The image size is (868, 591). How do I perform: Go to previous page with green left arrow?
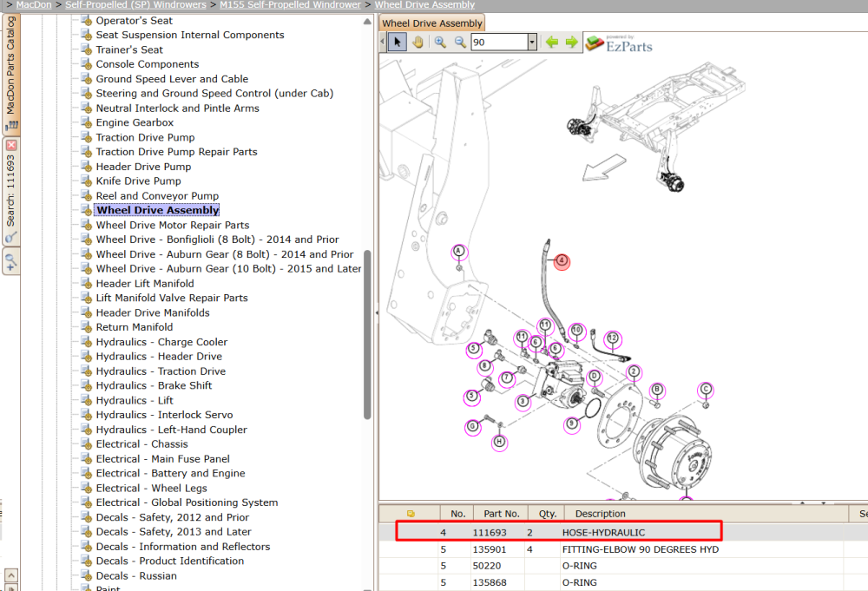point(552,42)
